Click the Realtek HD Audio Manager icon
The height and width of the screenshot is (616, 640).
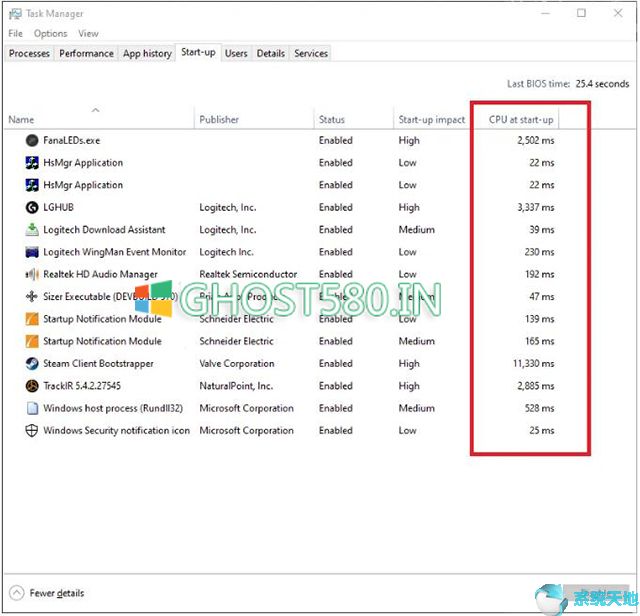(32, 274)
